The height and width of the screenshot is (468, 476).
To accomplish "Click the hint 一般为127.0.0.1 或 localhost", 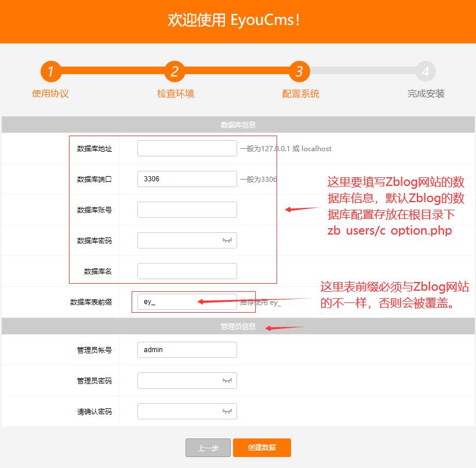I will pos(286,149).
